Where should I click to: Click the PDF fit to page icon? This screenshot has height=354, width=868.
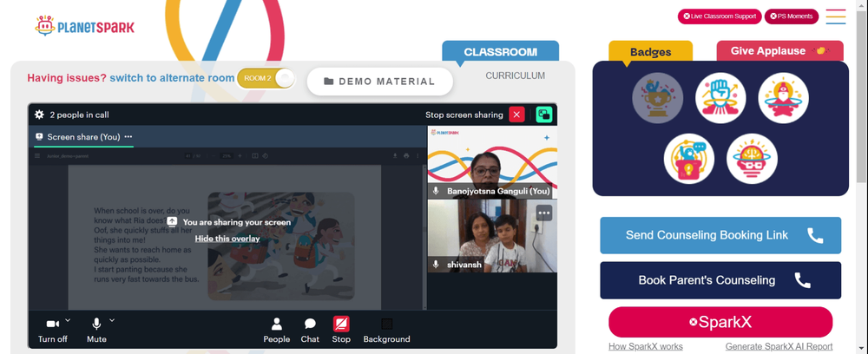click(x=255, y=156)
